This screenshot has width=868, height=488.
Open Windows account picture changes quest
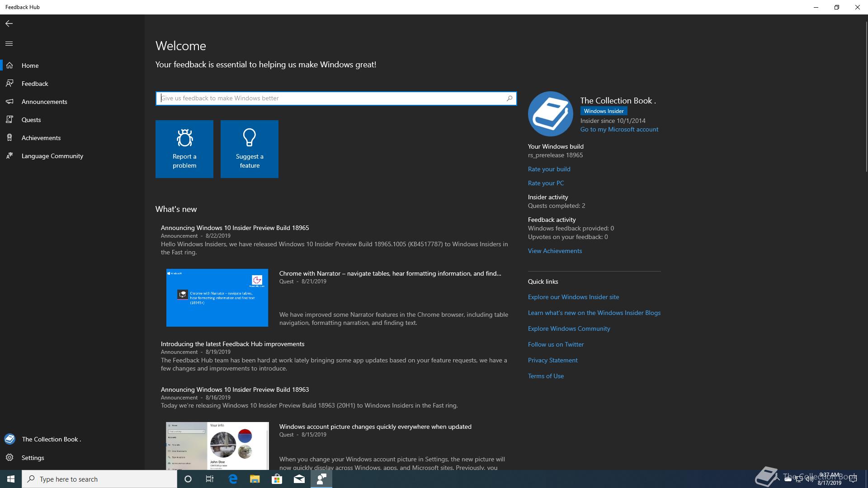[375, 427]
